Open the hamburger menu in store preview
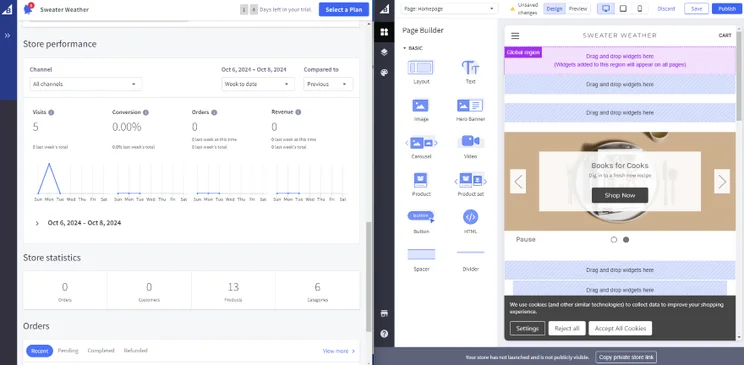744x365 pixels. [x=515, y=36]
